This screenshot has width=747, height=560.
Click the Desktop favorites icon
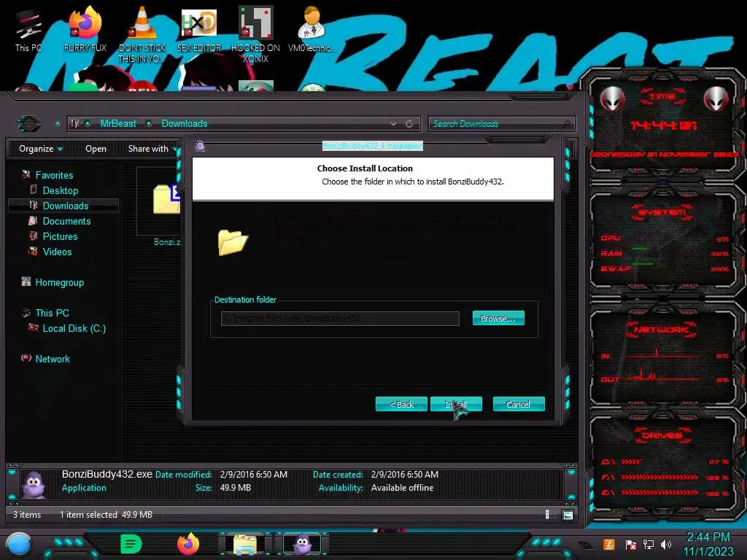pyautogui.click(x=34, y=190)
